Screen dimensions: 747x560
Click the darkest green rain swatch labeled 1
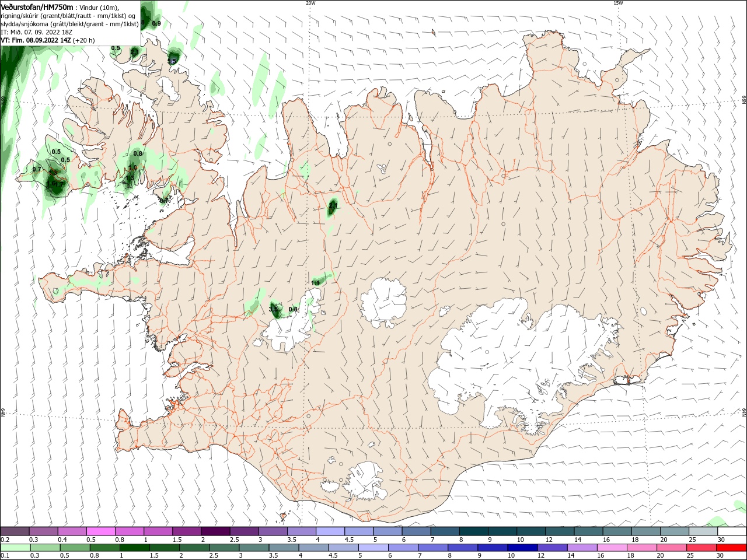(135, 548)
